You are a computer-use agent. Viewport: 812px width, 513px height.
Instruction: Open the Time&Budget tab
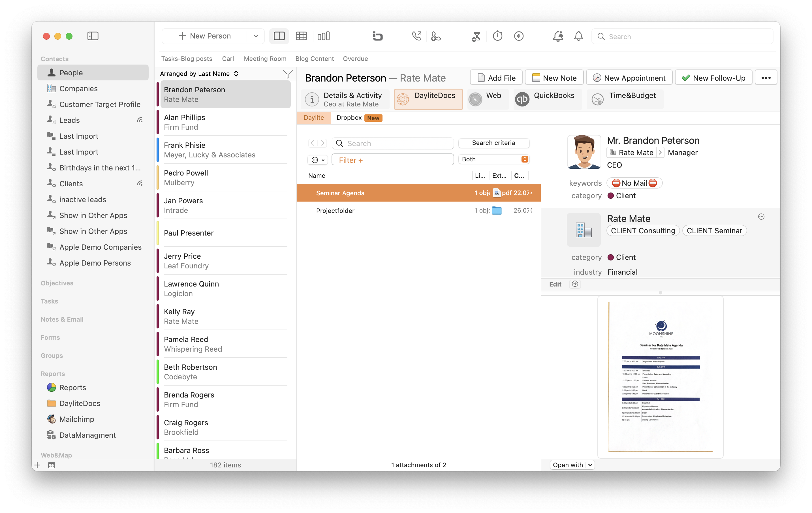pyautogui.click(x=625, y=99)
